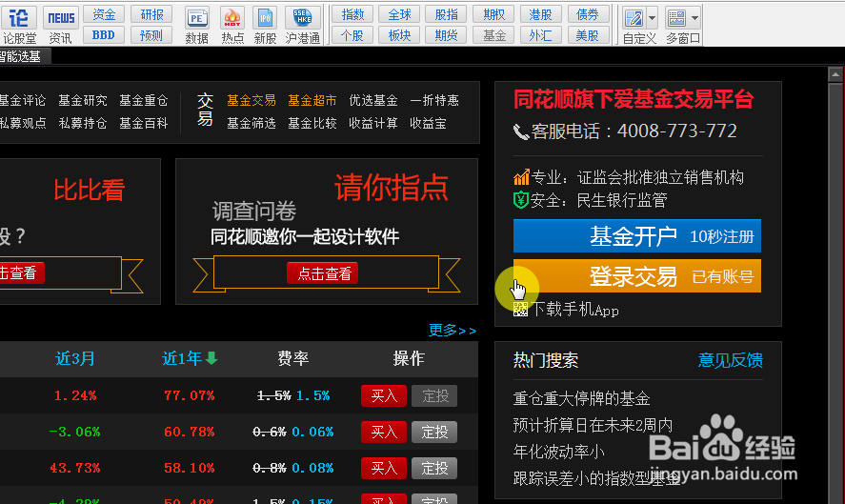Open the 优选基金 link
845x504 pixels.
(372, 100)
